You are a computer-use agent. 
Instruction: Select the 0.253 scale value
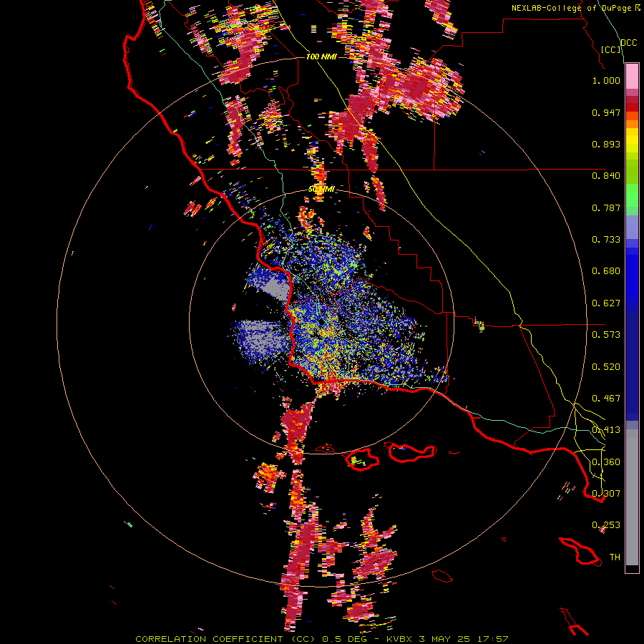[606, 525]
